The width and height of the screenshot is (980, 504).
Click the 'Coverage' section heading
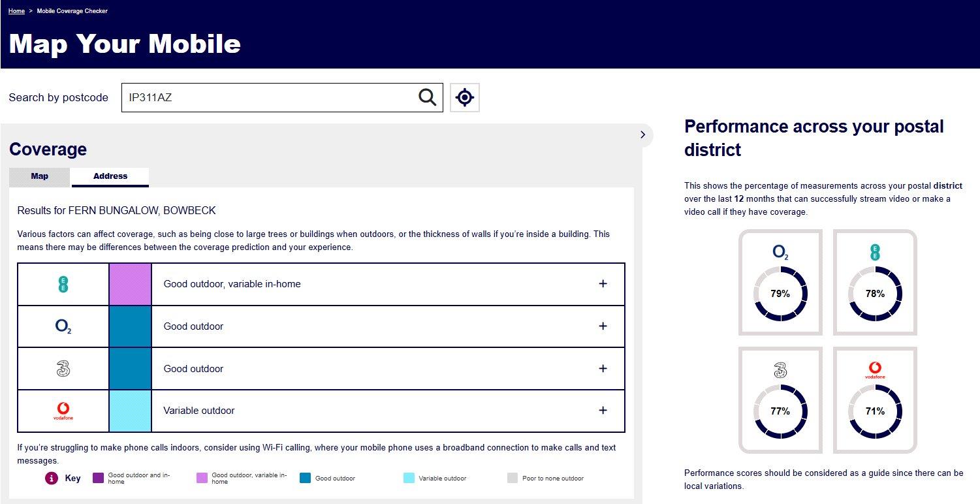[x=48, y=150]
